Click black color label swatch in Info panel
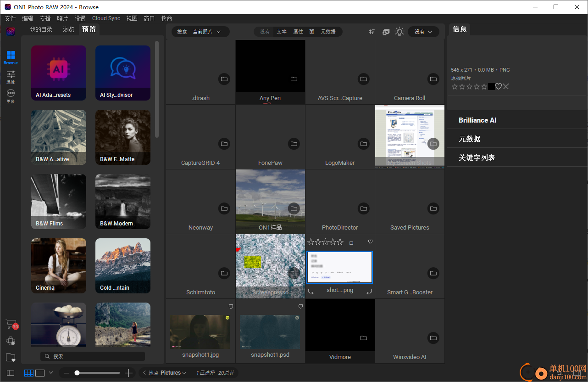 click(491, 86)
